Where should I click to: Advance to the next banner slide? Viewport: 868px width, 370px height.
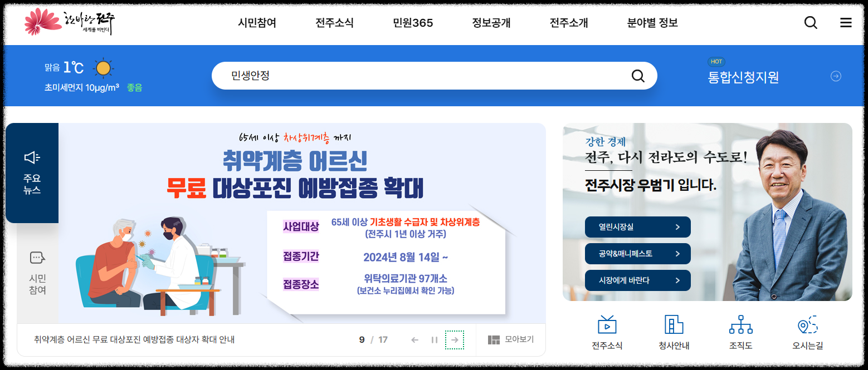pos(455,339)
